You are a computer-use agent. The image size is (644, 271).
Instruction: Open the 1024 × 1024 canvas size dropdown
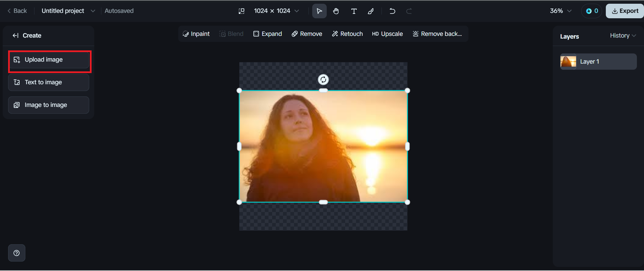coord(276,11)
